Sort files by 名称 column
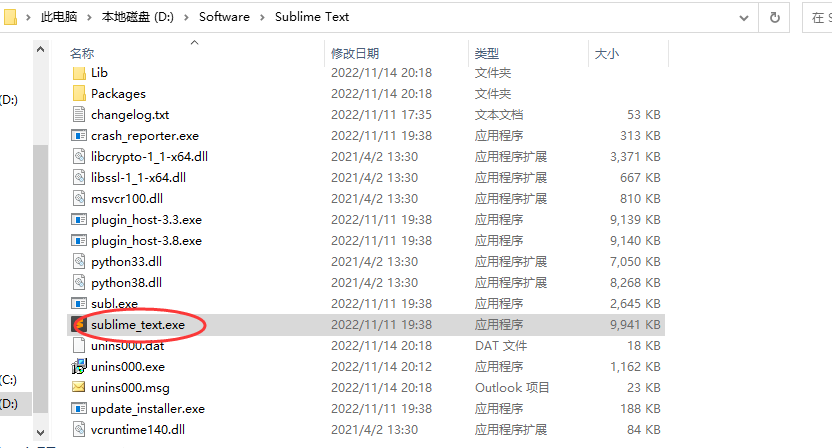832x448 pixels. point(82,54)
